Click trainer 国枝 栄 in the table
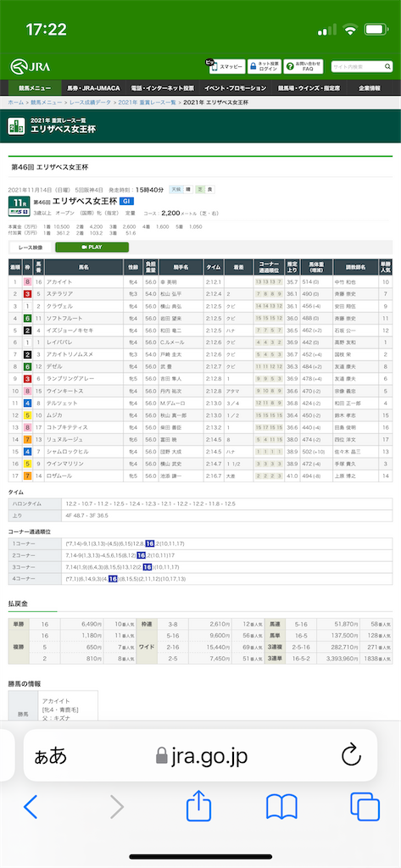This screenshot has height=868, width=401. 344,355
